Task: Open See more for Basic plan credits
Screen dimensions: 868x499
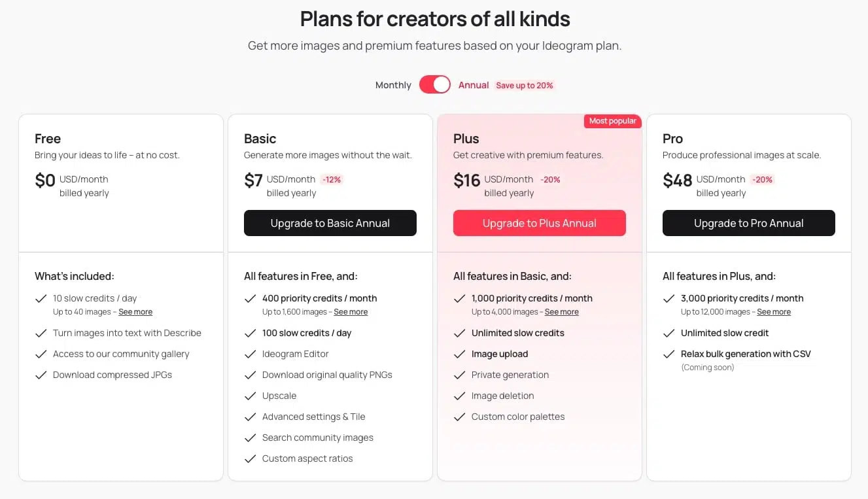Action: 351,312
